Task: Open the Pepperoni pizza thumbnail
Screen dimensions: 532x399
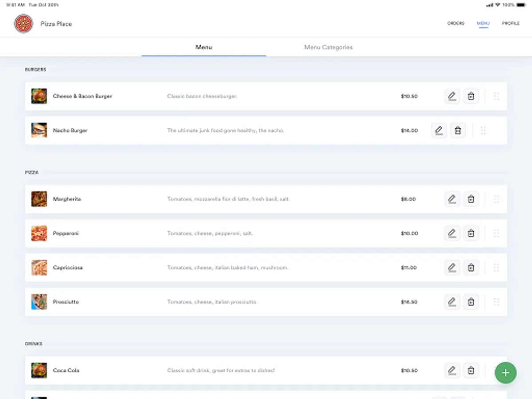Action: pos(39,233)
